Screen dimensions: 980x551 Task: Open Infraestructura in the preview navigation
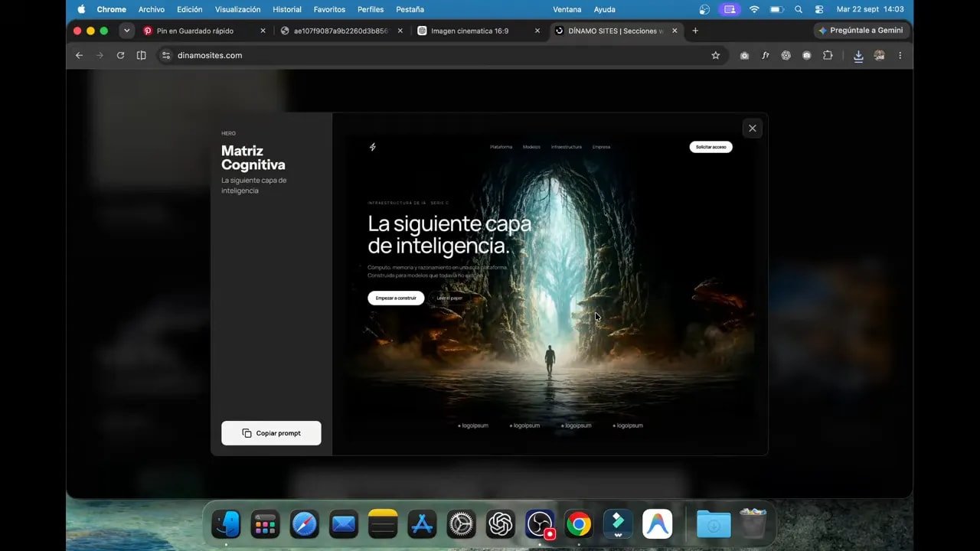click(566, 147)
